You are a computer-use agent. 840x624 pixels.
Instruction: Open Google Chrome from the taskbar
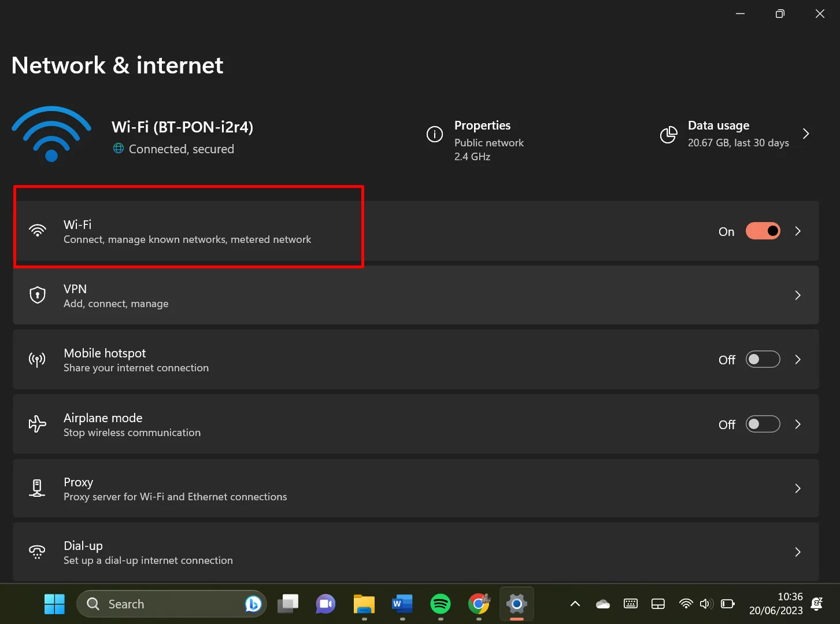(479, 604)
